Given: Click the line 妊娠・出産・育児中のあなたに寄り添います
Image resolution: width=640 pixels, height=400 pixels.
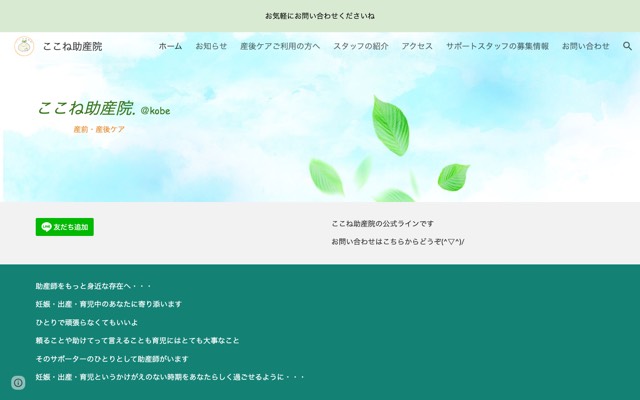Looking at the screenshot, I should (x=109, y=304).
